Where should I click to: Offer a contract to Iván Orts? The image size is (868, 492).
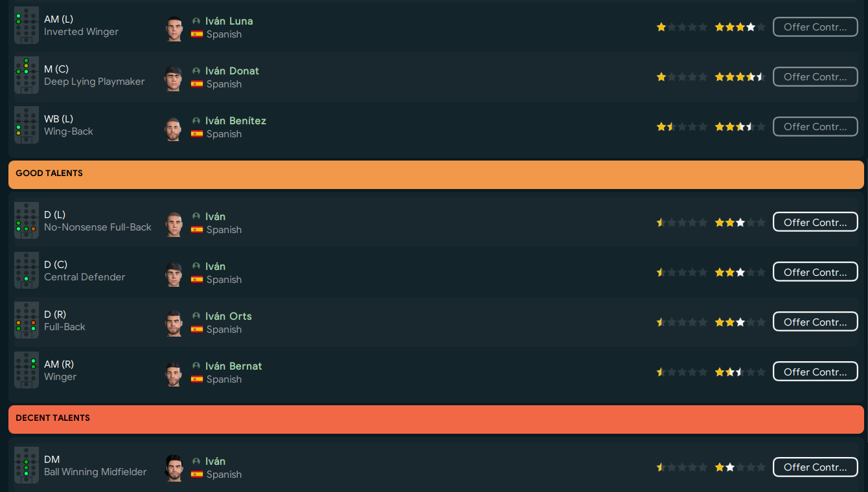coord(815,322)
